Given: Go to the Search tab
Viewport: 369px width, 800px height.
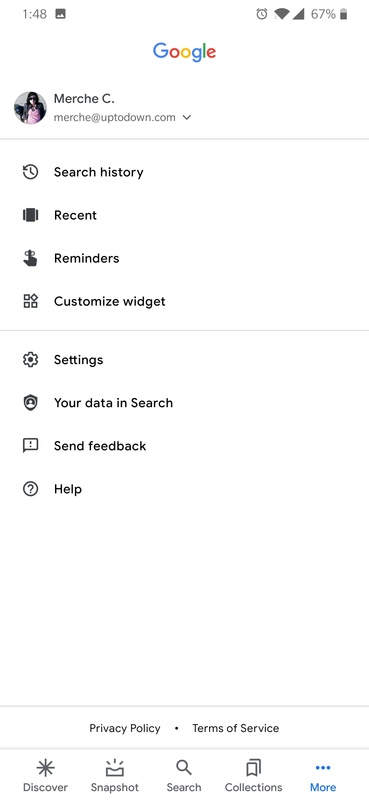Looking at the screenshot, I should tap(184, 776).
